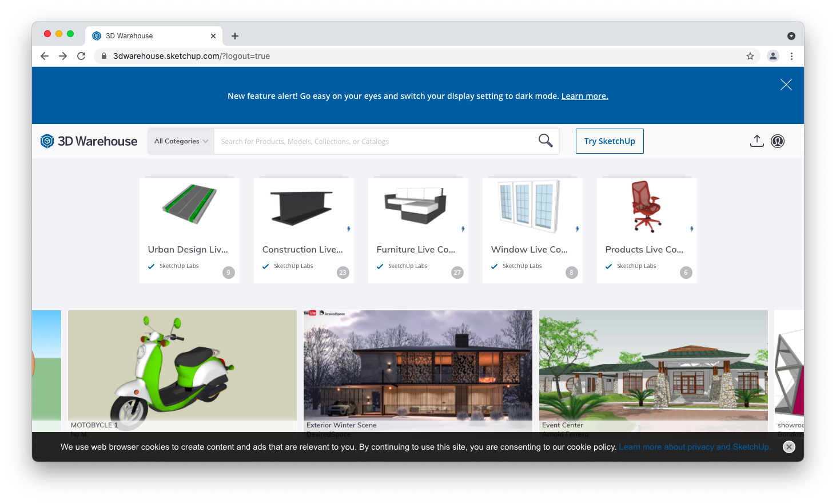Click verified checkmark on Products Live card
The height and width of the screenshot is (504, 836).
(608, 266)
